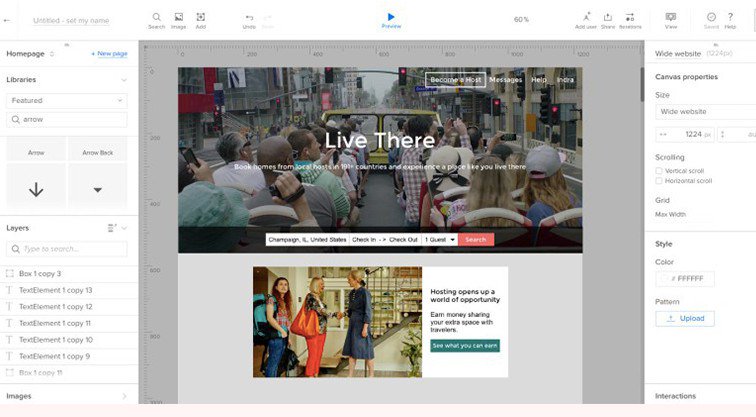Click See what you can earn button
Screen dimensions: 756x417
pyautogui.click(x=465, y=346)
